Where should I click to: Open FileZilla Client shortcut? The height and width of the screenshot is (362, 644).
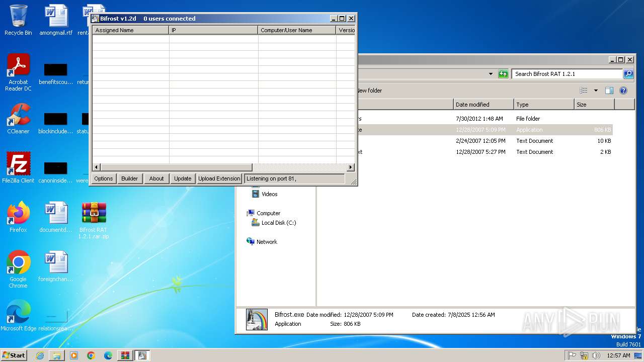pyautogui.click(x=18, y=168)
